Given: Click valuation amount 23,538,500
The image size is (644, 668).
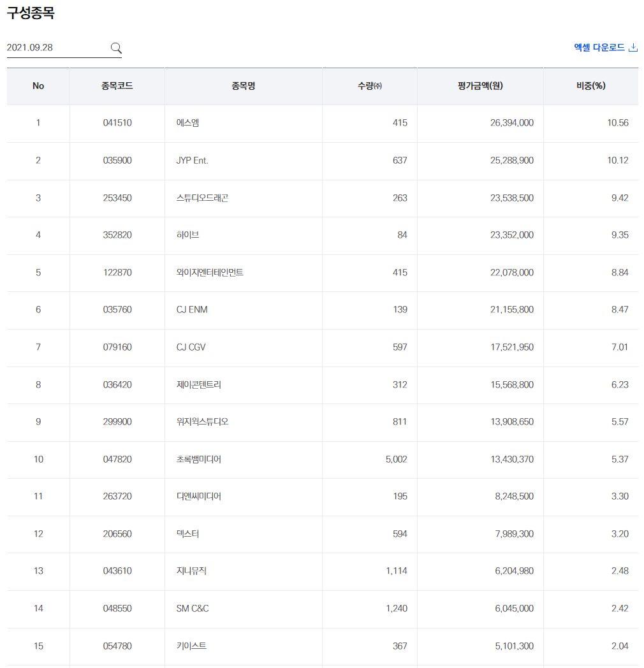Looking at the screenshot, I should click(512, 198).
